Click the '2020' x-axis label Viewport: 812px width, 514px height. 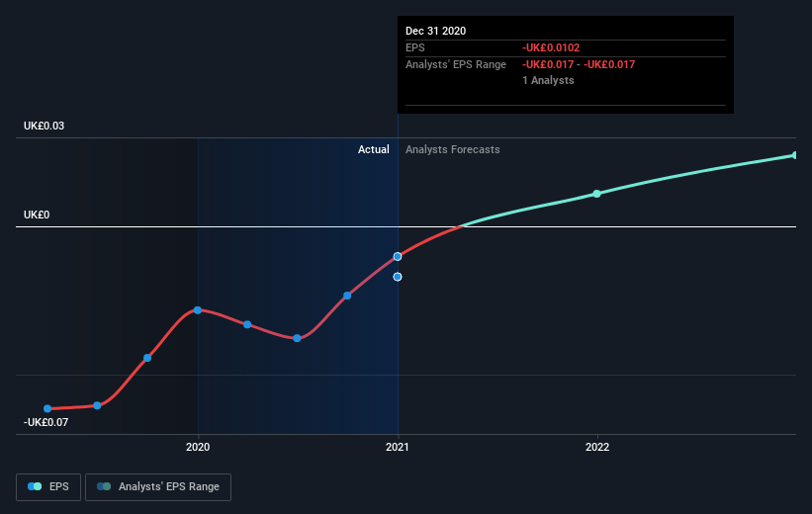(x=198, y=447)
